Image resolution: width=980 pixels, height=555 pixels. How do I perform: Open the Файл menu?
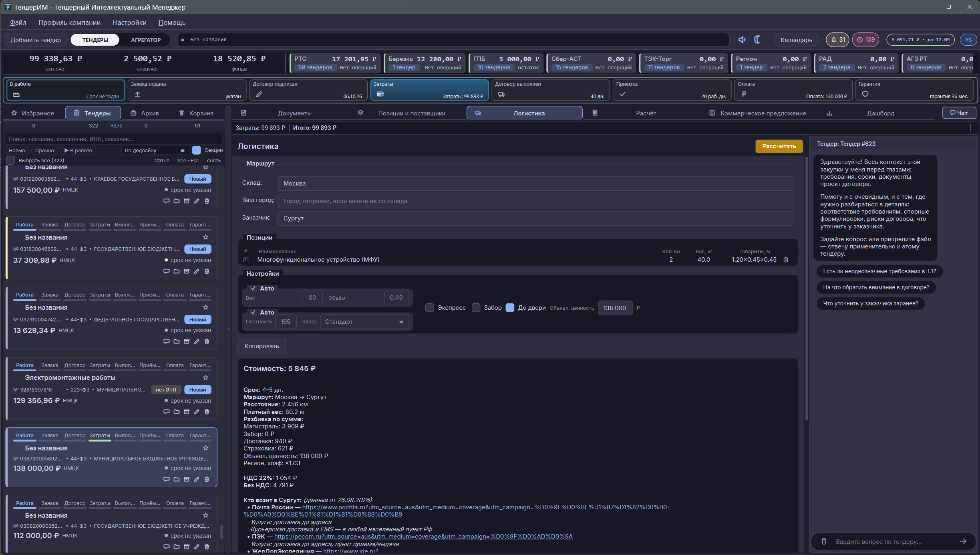click(x=18, y=22)
